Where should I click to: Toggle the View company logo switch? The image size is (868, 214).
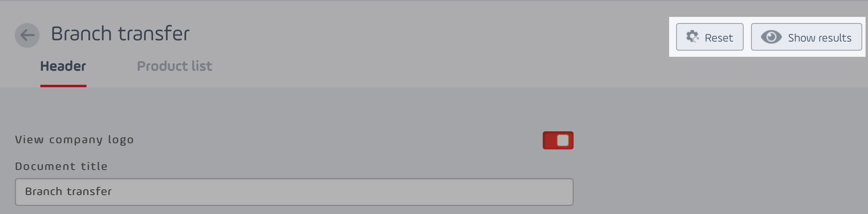(558, 140)
